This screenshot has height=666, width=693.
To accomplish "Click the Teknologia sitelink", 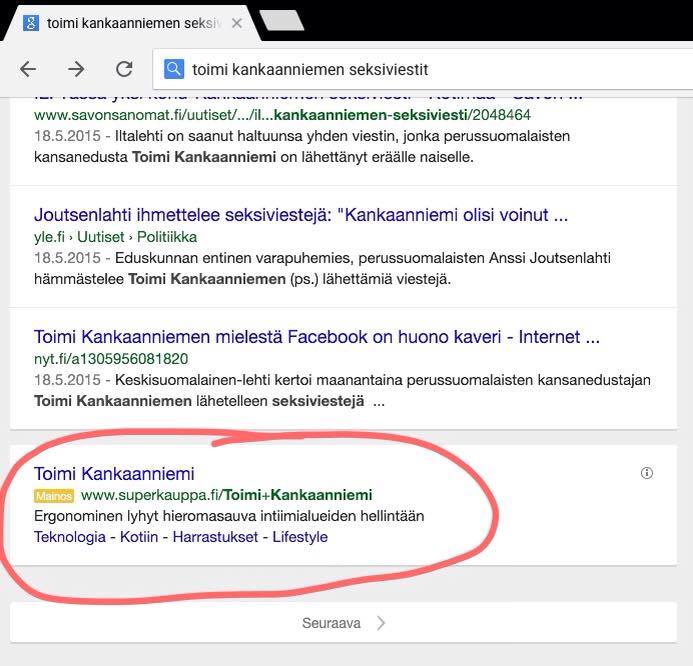I will click(69, 537).
